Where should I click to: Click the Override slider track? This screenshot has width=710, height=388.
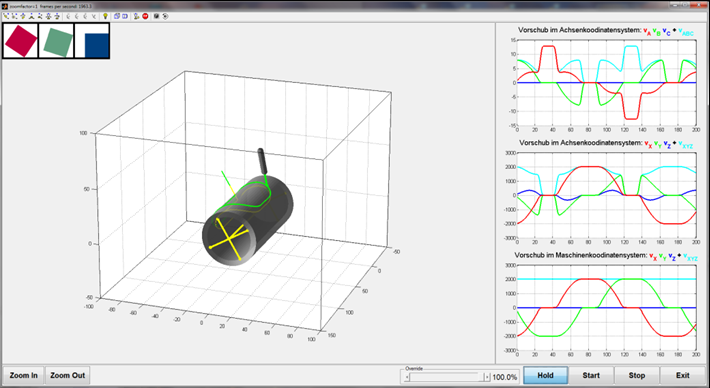click(x=446, y=377)
